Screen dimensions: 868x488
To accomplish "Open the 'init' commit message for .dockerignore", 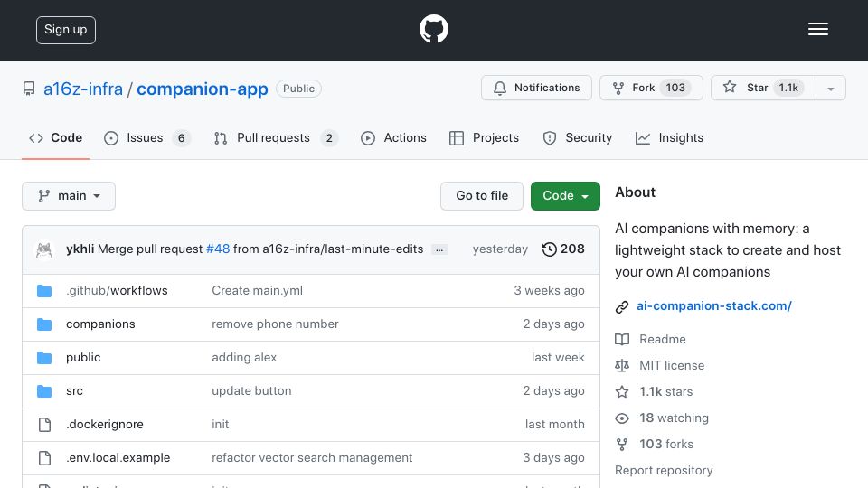I will tap(221, 425).
